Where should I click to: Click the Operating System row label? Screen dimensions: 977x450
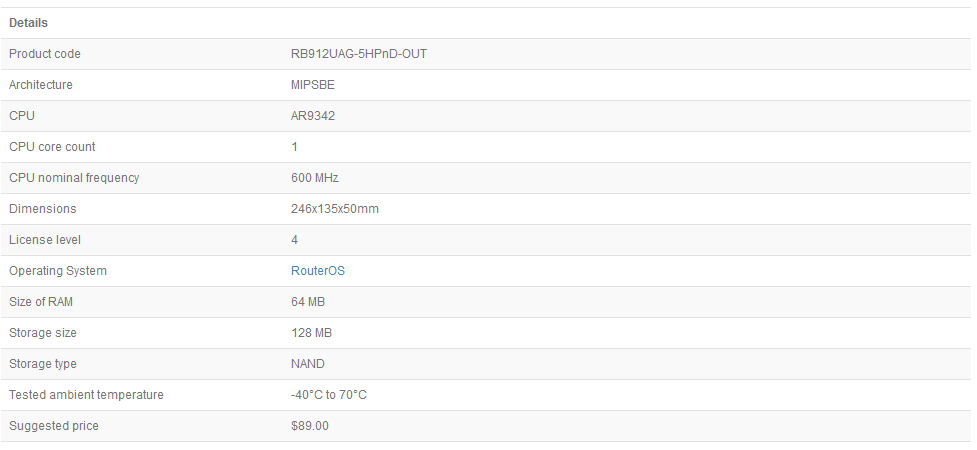click(58, 271)
